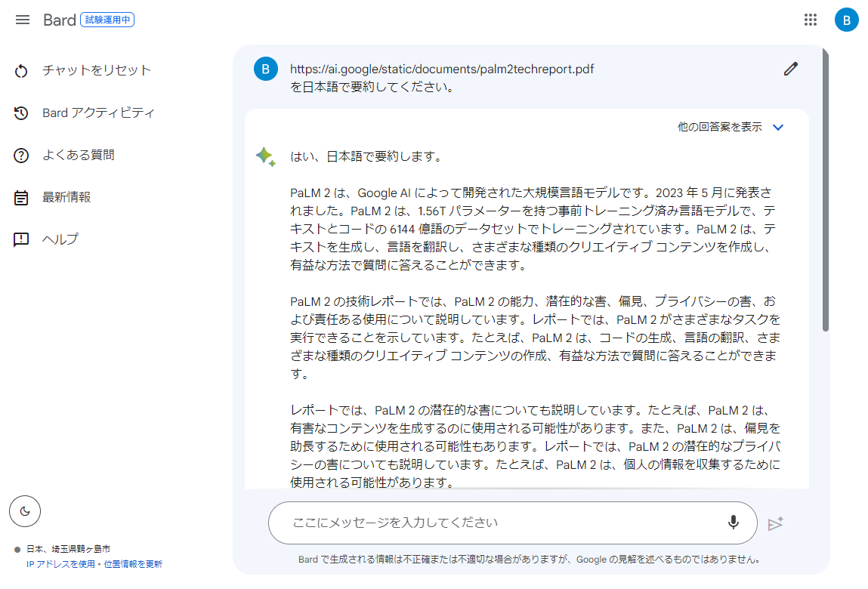Edit the prompt with pencil icon
This screenshot has width=868, height=589.
coord(791,69)
